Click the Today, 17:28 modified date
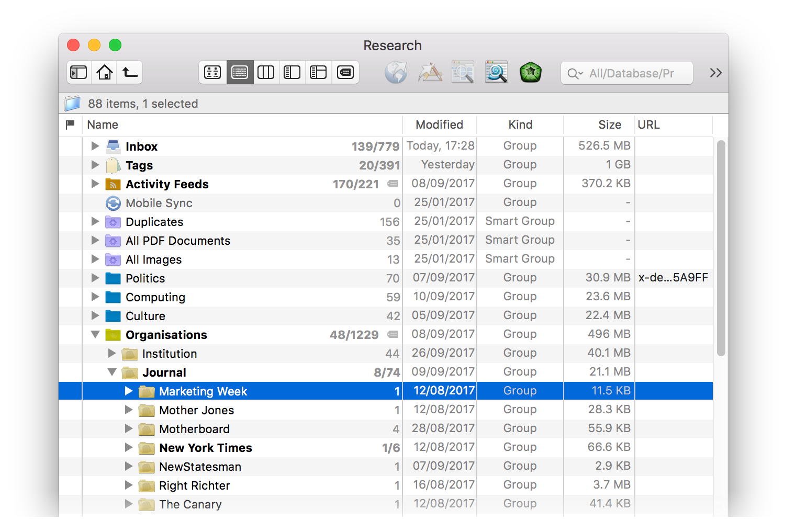 pyautogui.click(x=441, y=146)
